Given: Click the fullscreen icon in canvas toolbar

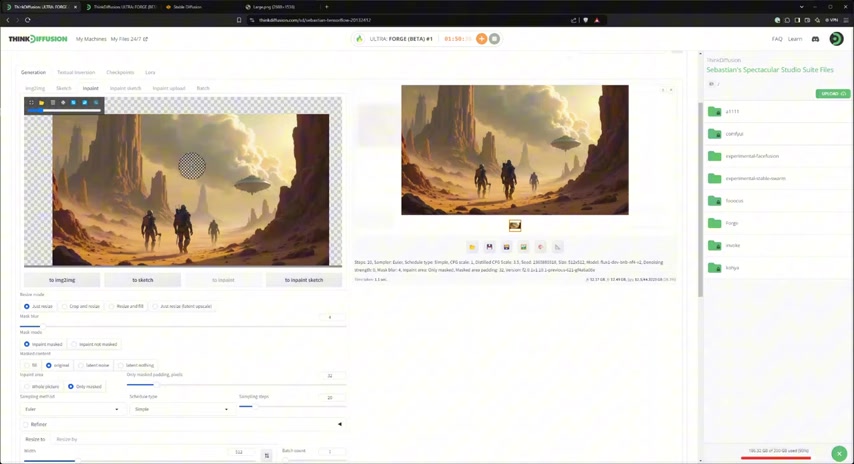Looking at the screenshot, I should [31, 102].
